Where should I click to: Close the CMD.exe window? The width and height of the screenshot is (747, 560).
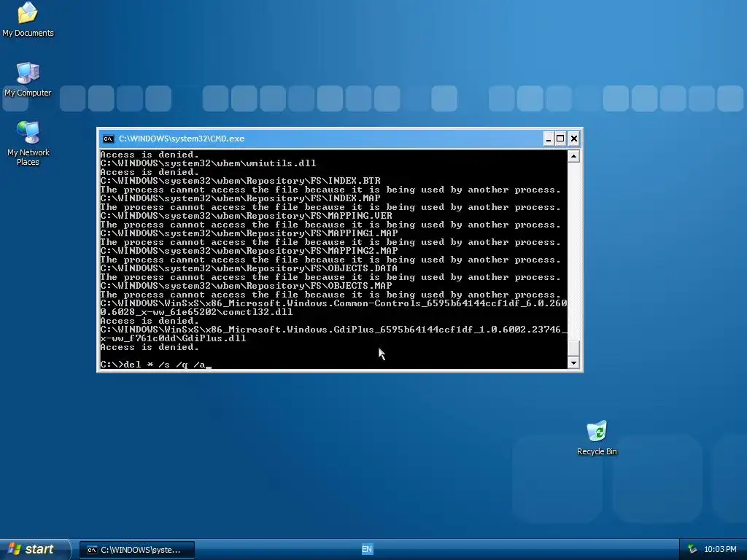pyautogui.click(x=574, y=139)
